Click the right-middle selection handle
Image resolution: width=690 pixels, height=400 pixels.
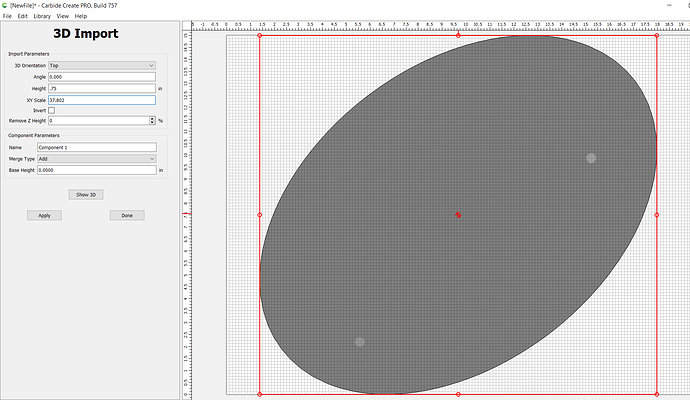[x=657, y=215]
